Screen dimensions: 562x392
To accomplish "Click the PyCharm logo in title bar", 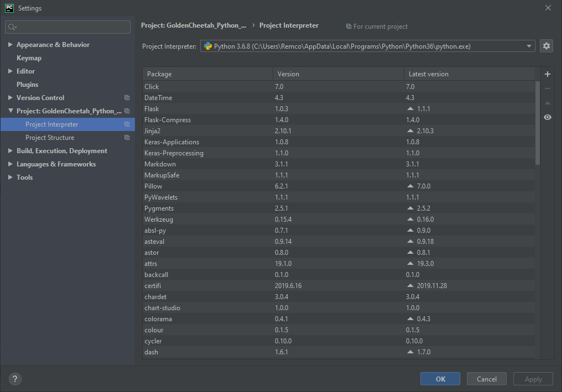I will (9, 8).
